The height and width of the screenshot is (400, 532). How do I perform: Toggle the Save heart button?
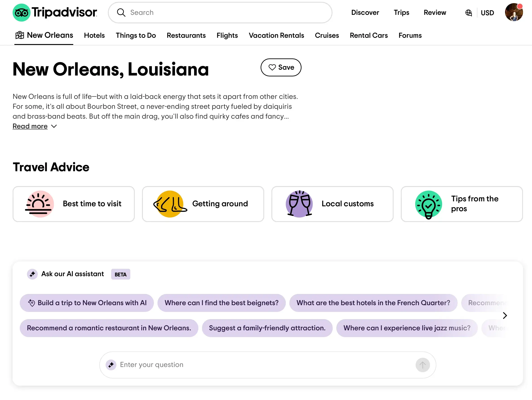pos(281,67)
